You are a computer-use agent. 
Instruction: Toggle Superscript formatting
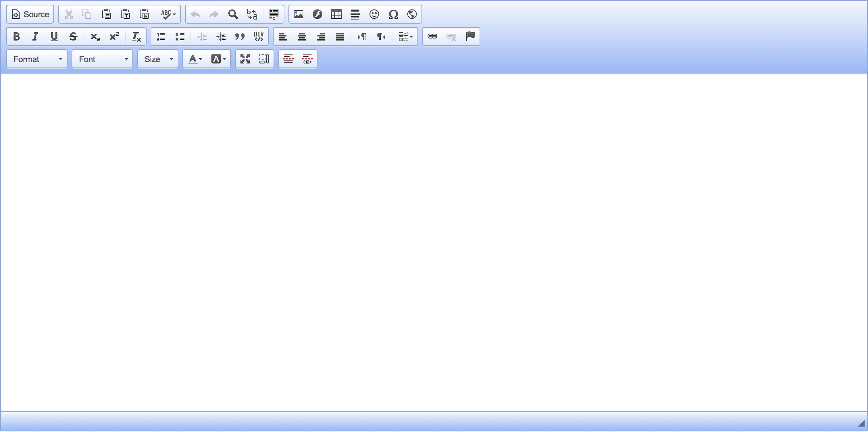114,36
